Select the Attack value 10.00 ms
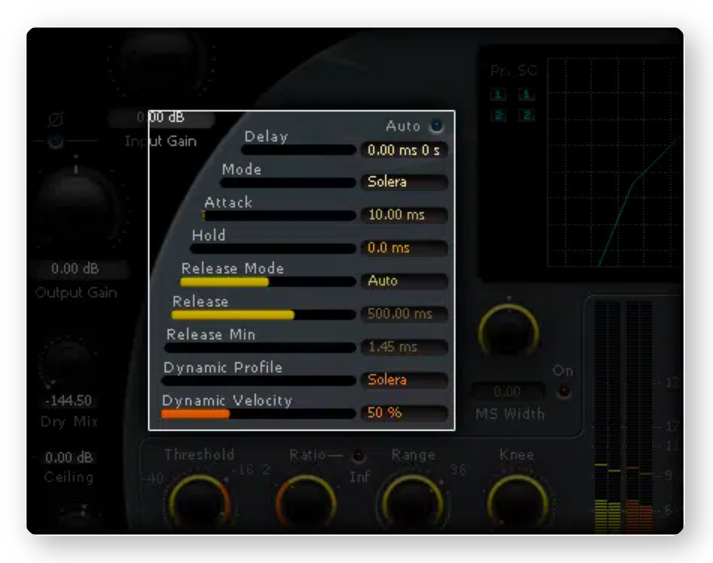The height and width of the screenshot is (563, 713). (404, 215)
